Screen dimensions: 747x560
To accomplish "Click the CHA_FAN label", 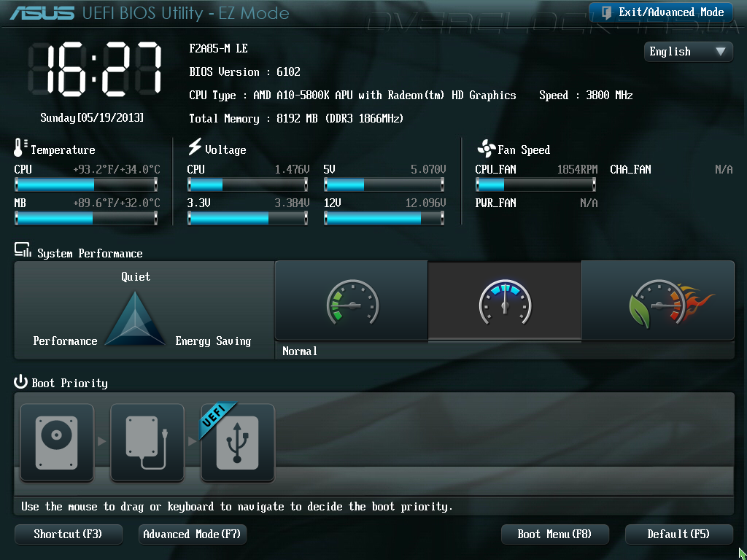I will click(630, 169).
